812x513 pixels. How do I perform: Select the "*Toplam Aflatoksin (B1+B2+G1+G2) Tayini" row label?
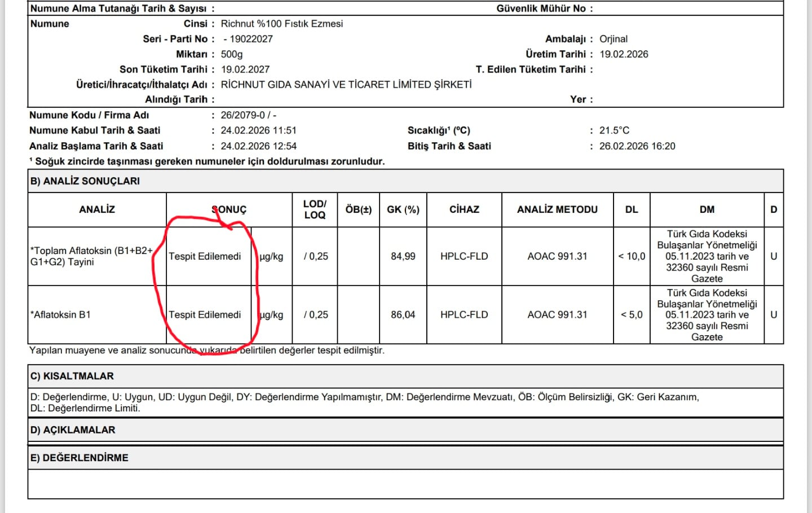pos(92,256)
